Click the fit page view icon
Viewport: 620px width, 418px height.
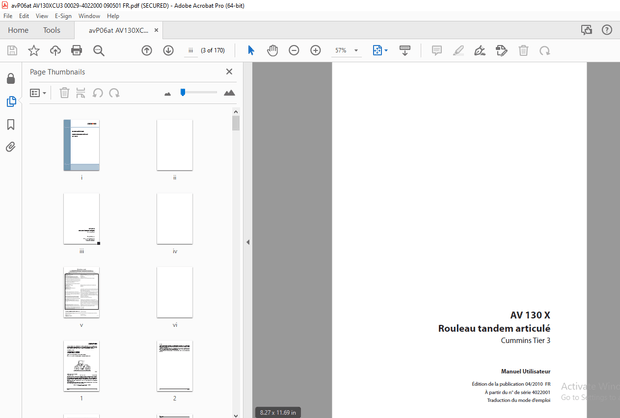pyautogui.click(x=377, y=51)
